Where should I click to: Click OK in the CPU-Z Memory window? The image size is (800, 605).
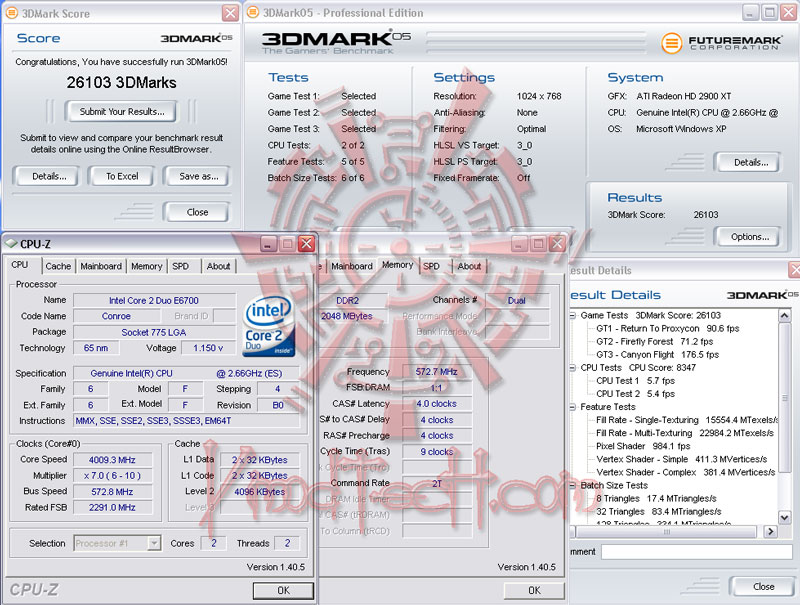click(534, 591)
